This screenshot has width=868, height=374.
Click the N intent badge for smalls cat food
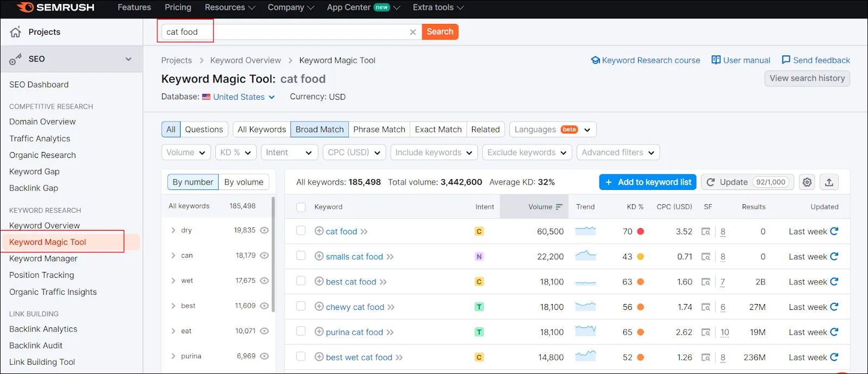479,256
